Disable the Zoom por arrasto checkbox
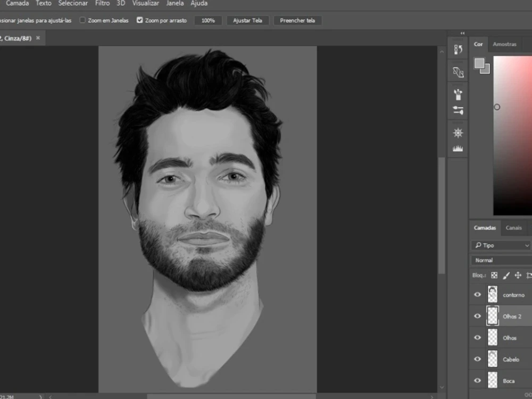 [139, 20]
